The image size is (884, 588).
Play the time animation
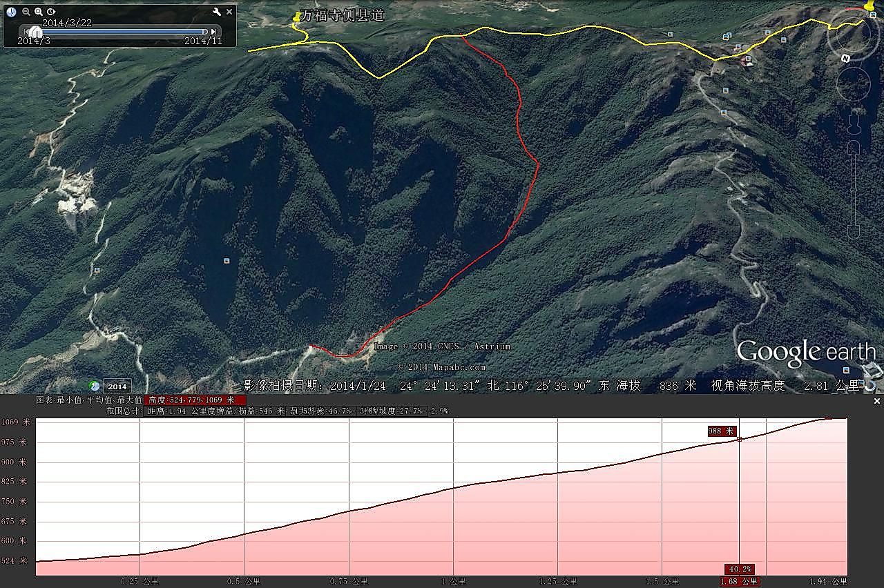(x=51, y=12)
